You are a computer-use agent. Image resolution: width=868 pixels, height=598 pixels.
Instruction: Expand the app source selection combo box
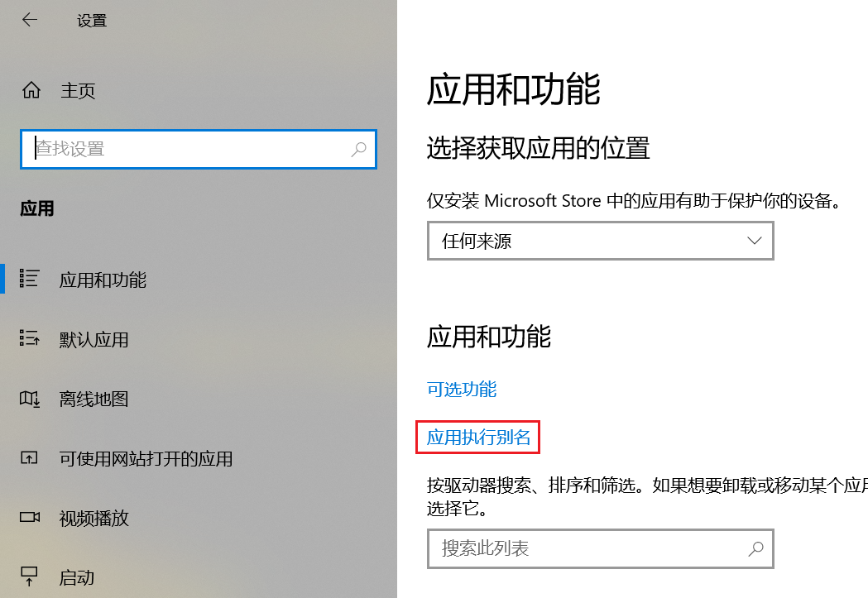600,241
